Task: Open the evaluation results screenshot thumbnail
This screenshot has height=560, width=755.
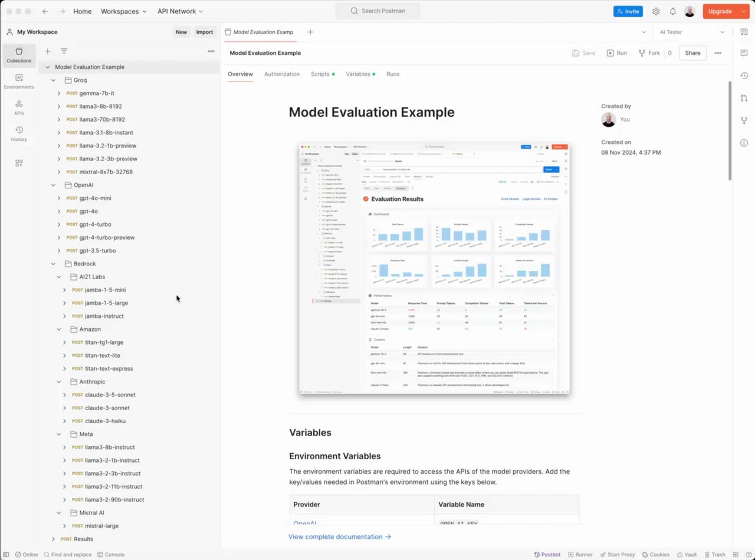Action: (x=434, y=268)
